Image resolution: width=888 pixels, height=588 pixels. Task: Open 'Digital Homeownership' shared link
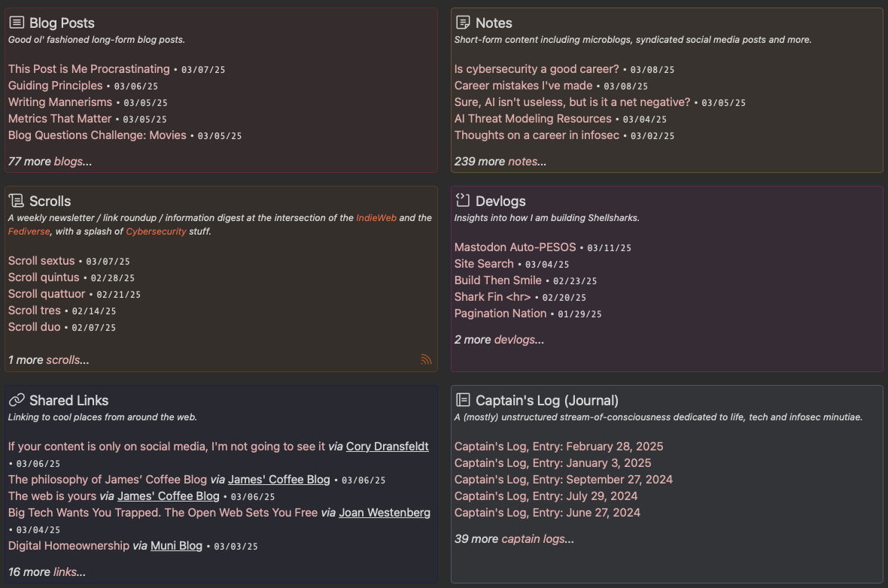pos(68,546)
